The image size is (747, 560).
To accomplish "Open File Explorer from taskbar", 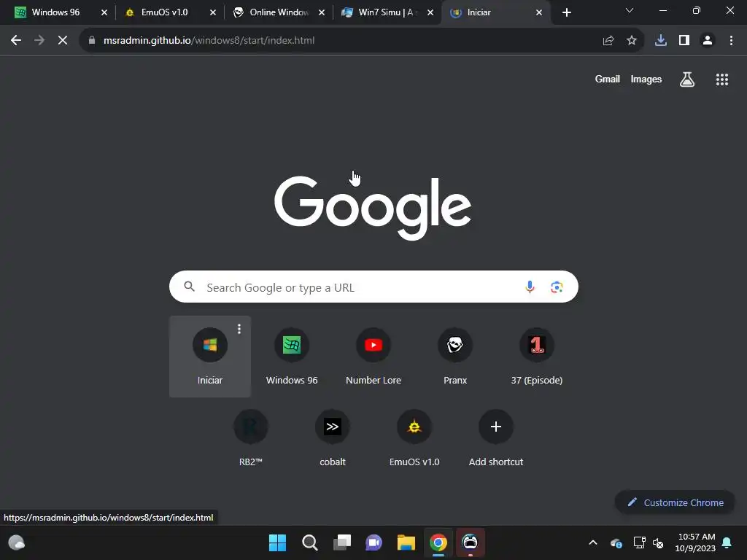I will 406,542.
